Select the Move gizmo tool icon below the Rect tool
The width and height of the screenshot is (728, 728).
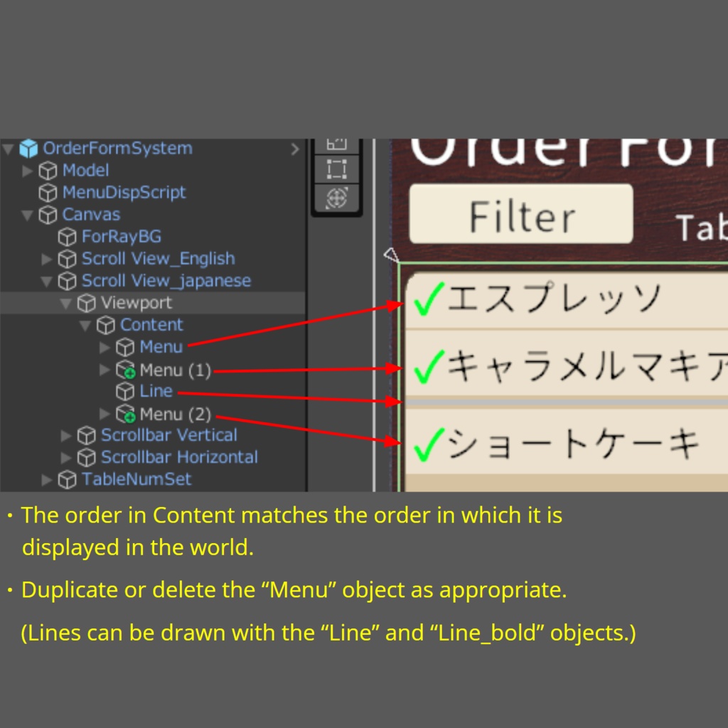336,198
